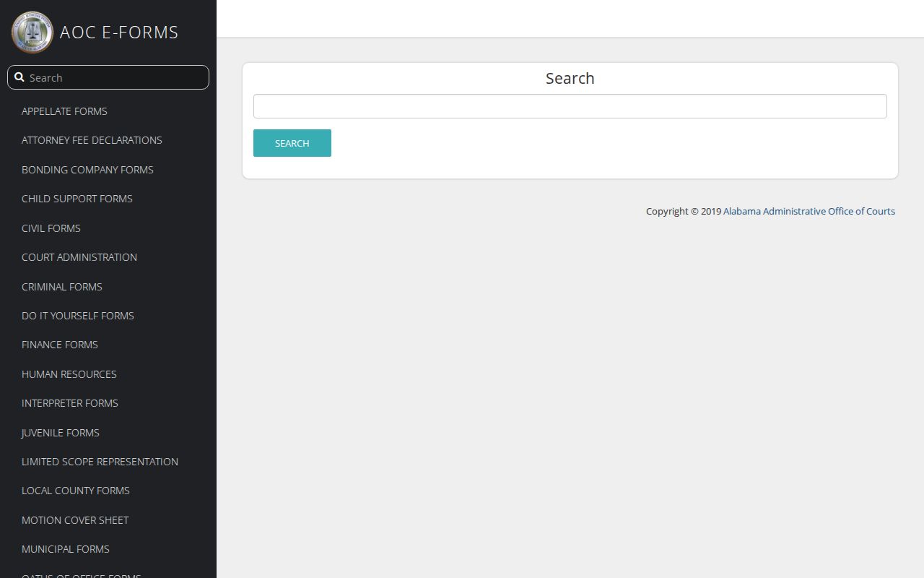Viewport: 924px width, 578px height.
Task: Open CRIMINAL FORMS section
Action: (x=62, y=287)
